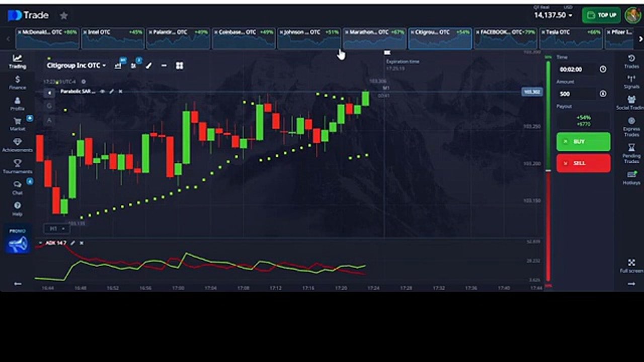Click the Trade logo
The image size is (644, 362).
point(28,16)
